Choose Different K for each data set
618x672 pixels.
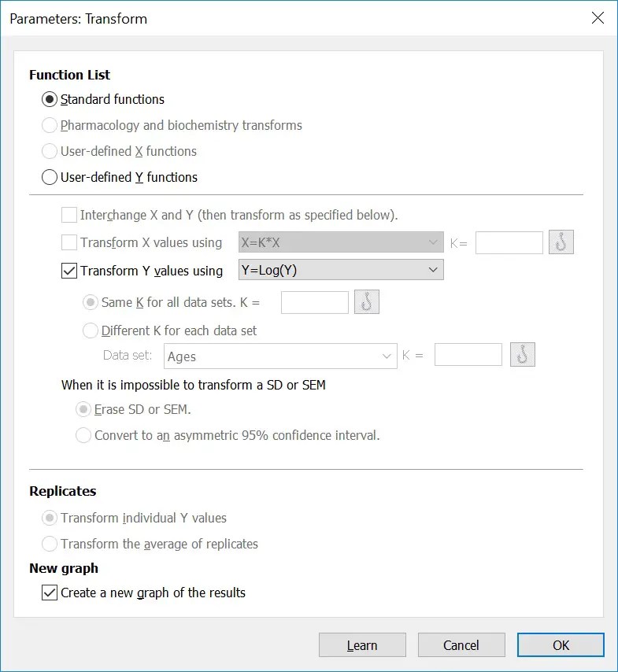pos(91,330)
